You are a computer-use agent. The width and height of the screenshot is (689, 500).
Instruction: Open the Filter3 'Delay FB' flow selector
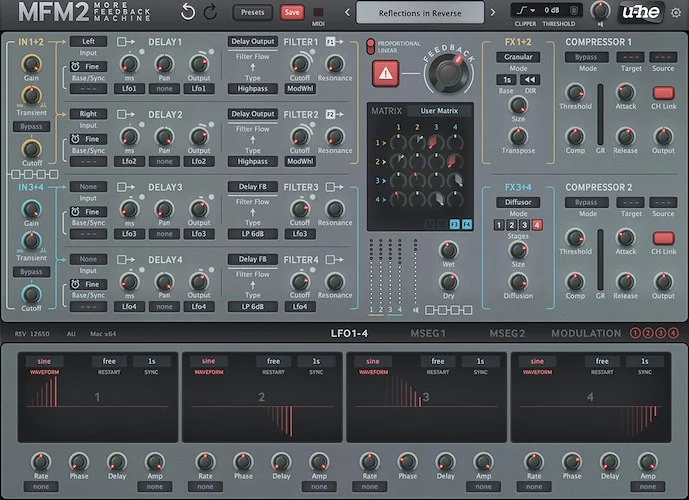pos(253,186)
